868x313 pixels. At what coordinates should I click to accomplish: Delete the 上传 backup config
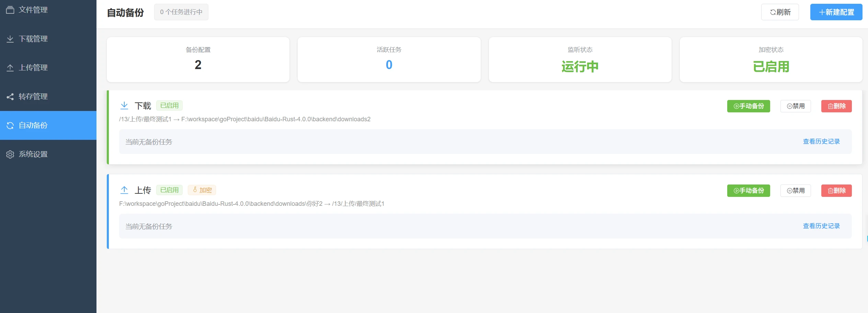point(836,191)
